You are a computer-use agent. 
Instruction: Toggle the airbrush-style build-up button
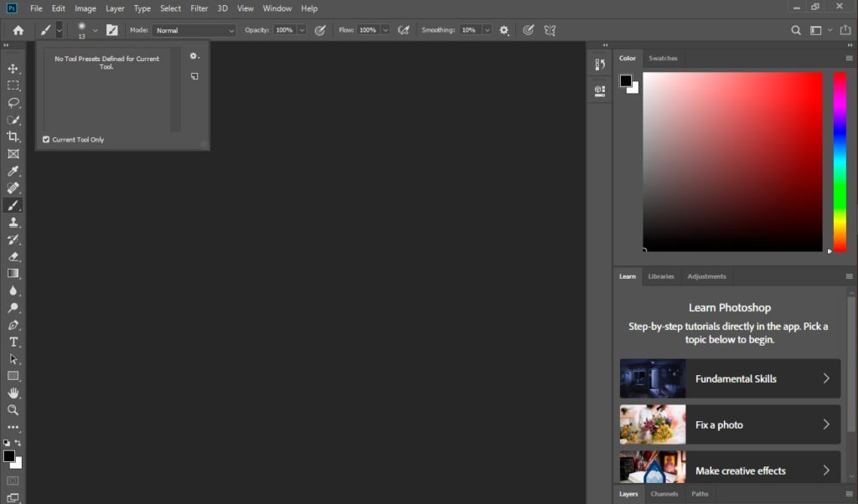click(403, 30)
